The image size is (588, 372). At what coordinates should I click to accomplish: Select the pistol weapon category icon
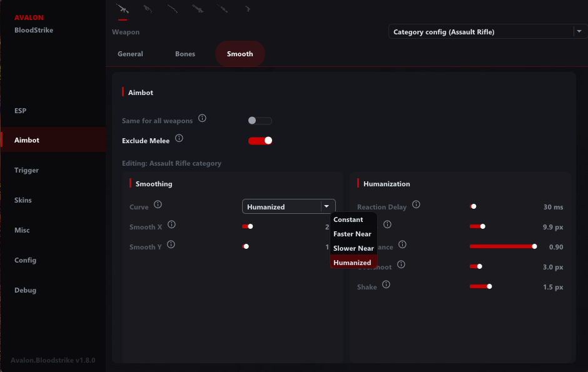pyautogui.click(x=248, y=9)
